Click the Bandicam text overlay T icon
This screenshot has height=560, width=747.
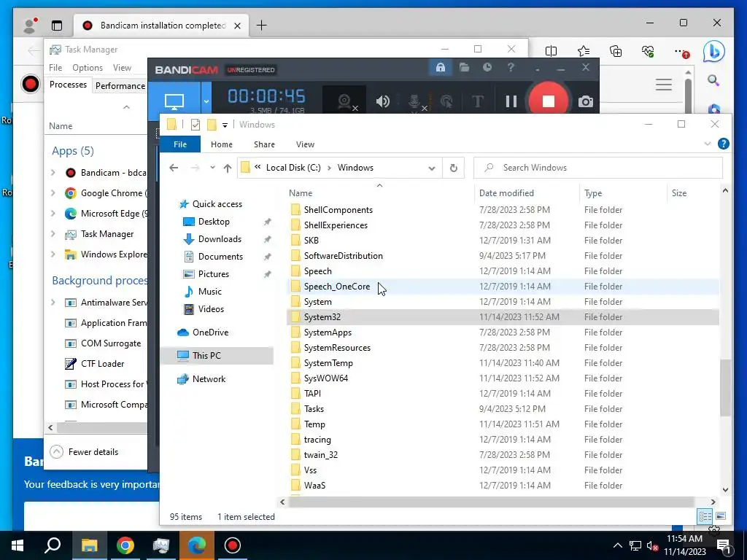[477, 101]
